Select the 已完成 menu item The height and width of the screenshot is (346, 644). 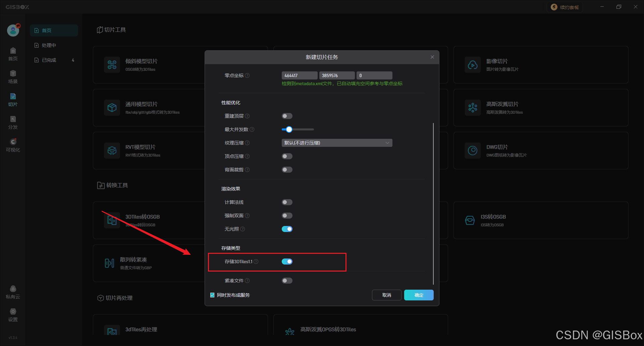[x=54, y=60]
